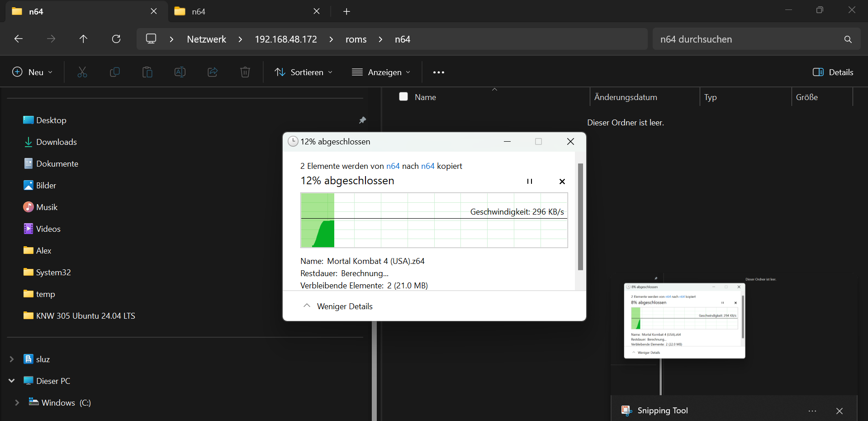Close the first n64 tab

click(154, 11)
